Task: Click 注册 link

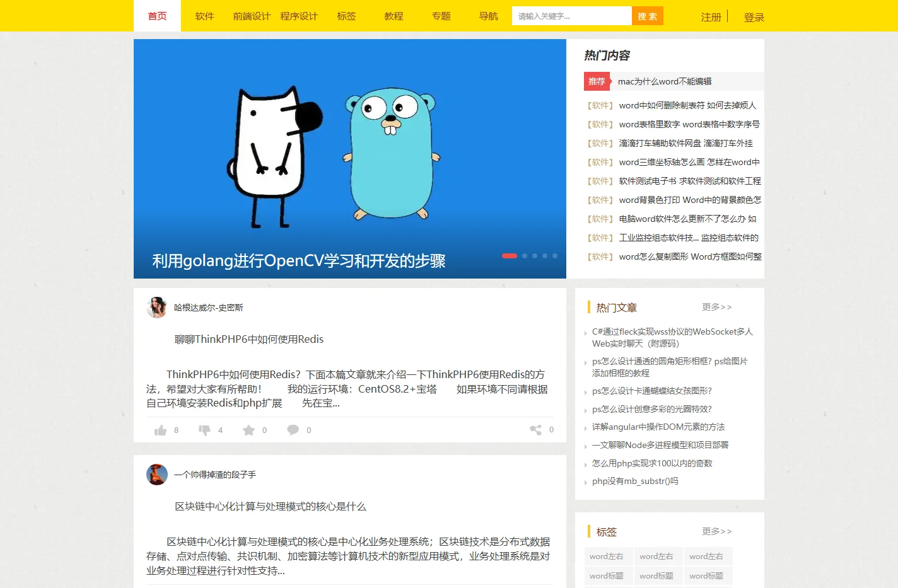Action: (711, 17)
